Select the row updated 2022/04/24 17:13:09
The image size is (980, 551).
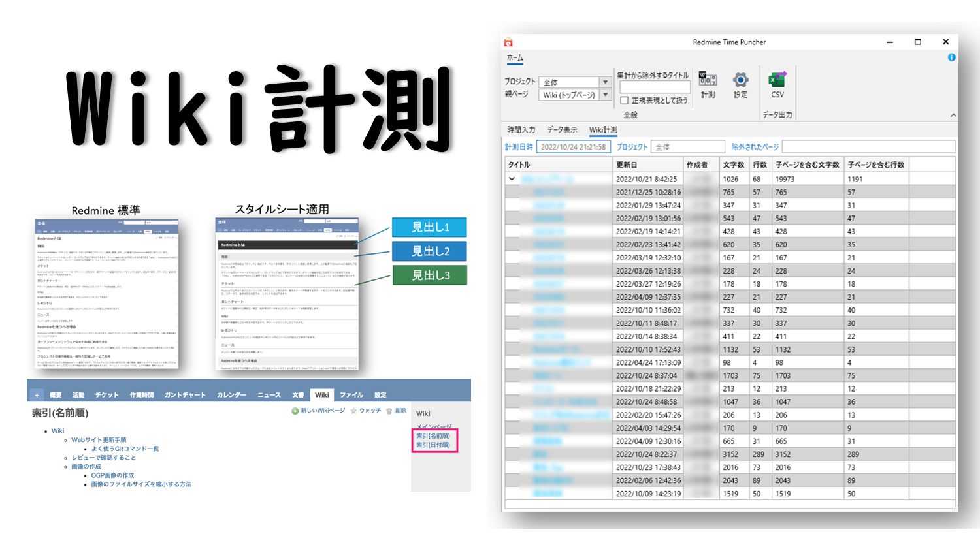[x=730, y=362]
